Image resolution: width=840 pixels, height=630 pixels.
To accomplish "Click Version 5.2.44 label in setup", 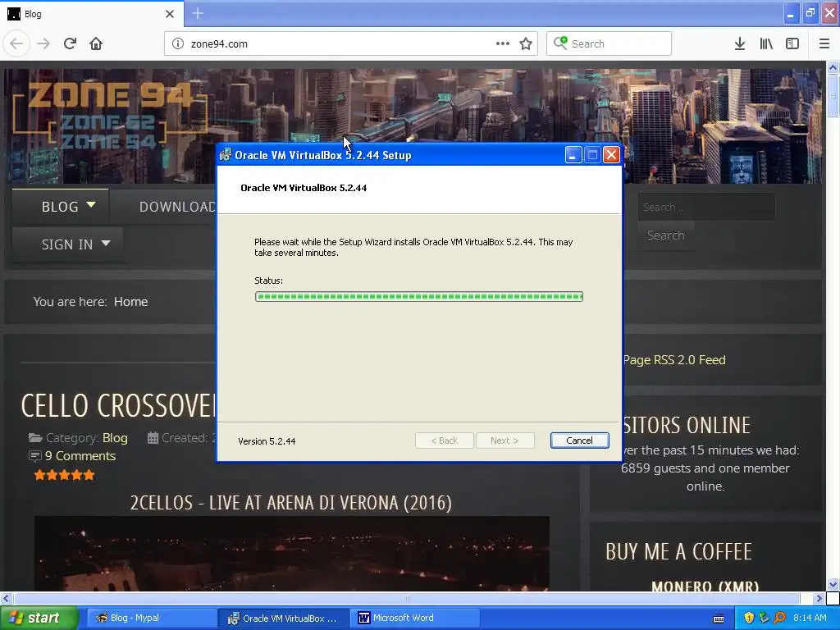I will (x=267, y=441).
